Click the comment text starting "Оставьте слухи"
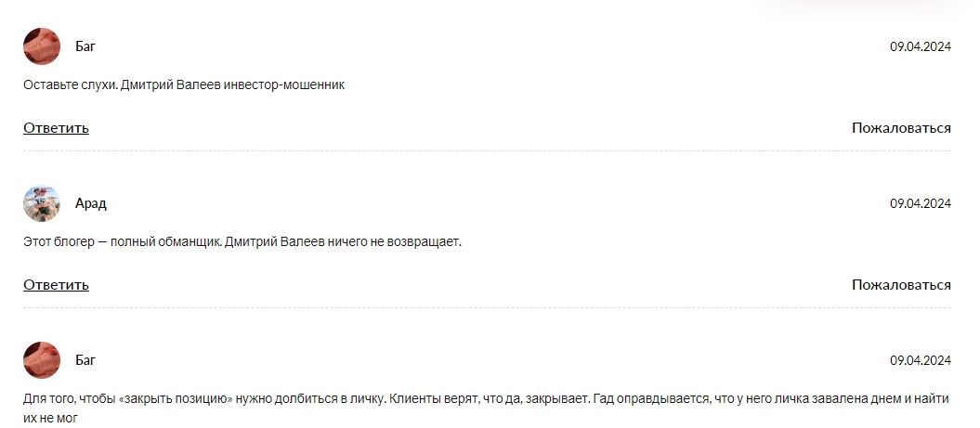Viewport: 980px width, 428px height. [x=184, y=84]
